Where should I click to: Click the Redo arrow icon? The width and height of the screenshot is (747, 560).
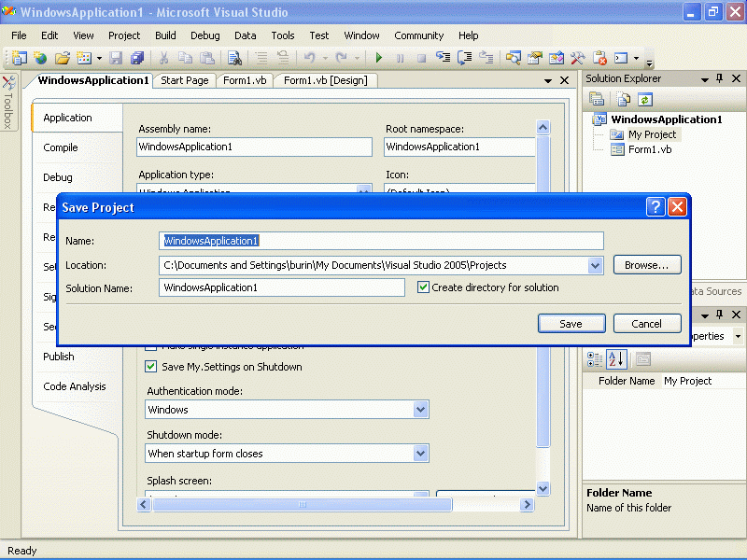[x=341, y=58]
